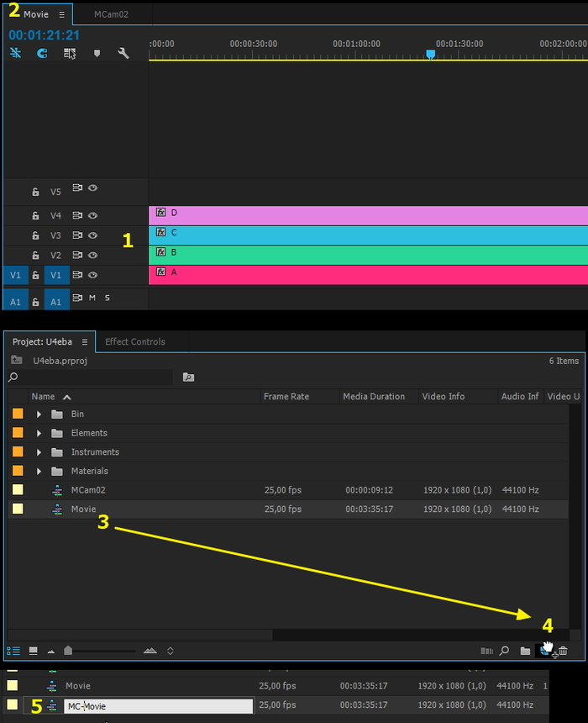Image resolution: width=588 pixels, height=723 pixels.
Task: Click the blue playhead on the time ruler
Action: click(430, 55)
